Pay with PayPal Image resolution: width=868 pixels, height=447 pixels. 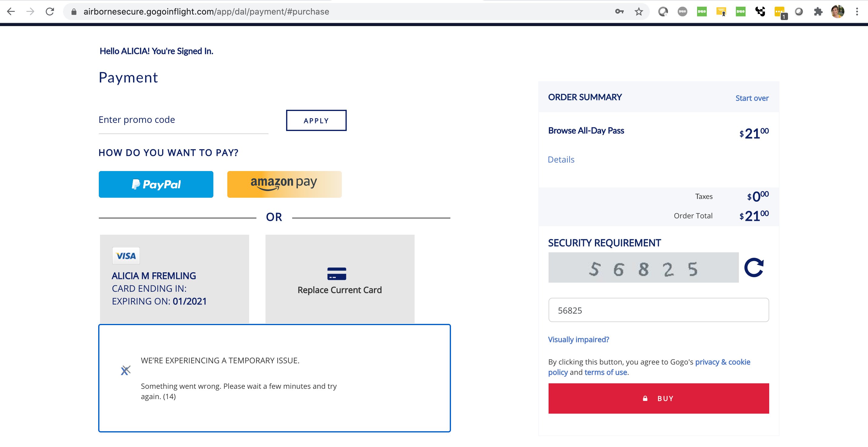click(156, 184)
